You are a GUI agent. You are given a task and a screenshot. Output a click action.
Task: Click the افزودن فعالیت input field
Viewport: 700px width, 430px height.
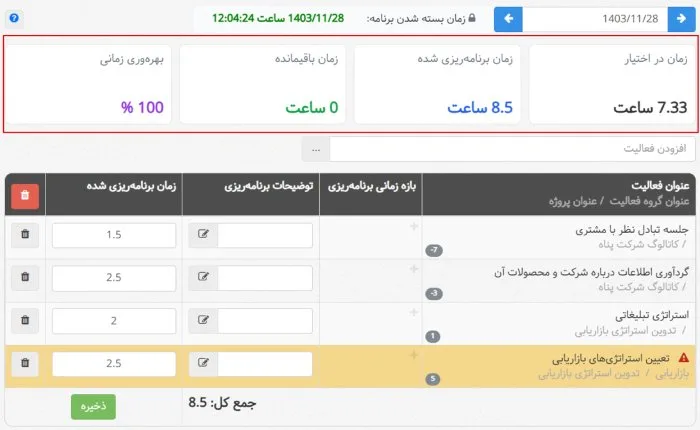[512, 149]
